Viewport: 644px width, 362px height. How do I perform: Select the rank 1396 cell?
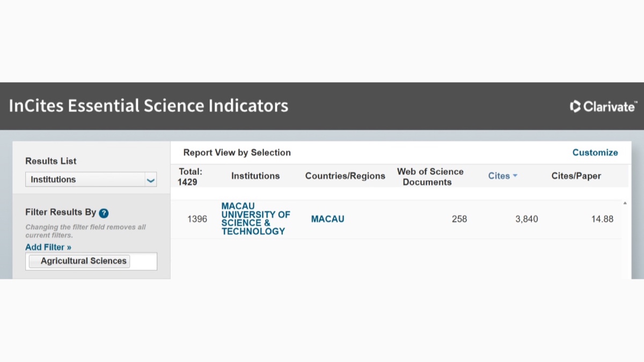[197, 219]
